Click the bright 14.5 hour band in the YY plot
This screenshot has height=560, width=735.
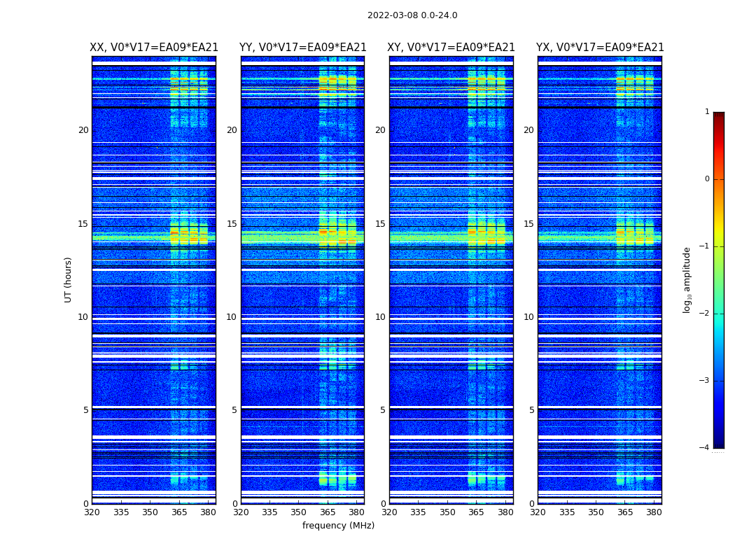pyautogui.click(x=303, y=237)
